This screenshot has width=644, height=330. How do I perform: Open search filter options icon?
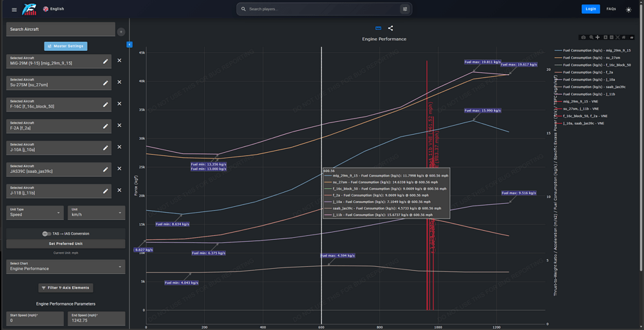[x=404, y=9]
